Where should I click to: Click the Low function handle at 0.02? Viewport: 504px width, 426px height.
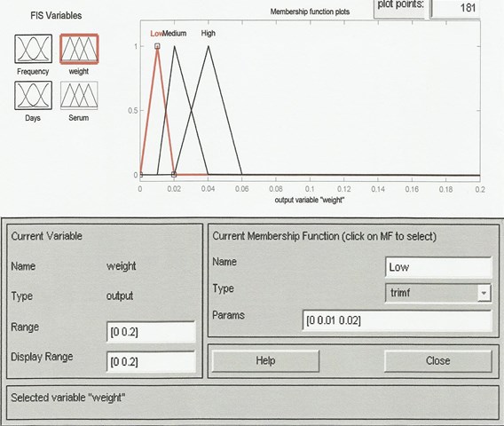click(174, 175)
